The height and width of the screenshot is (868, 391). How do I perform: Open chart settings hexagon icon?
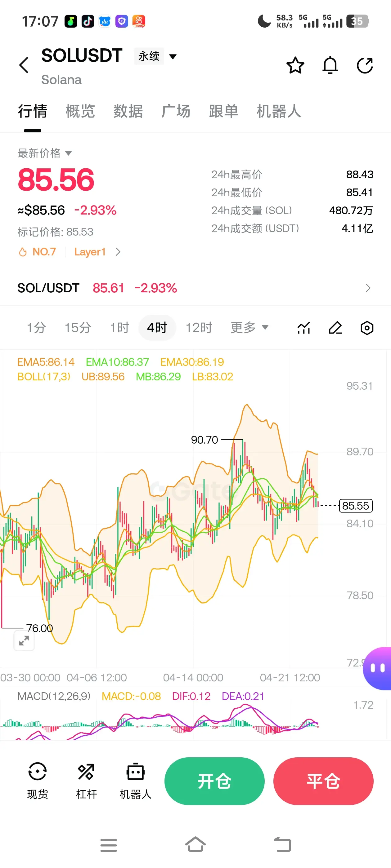[x=367, y=328]
